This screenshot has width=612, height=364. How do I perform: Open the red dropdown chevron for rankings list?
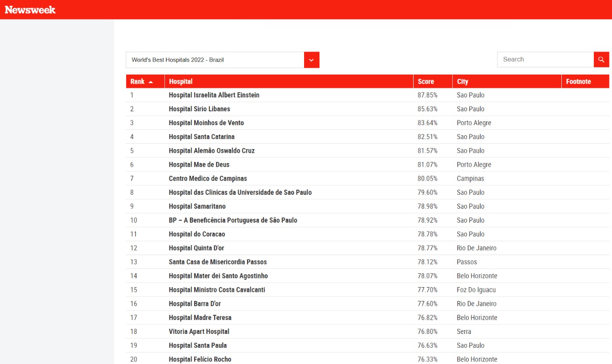[x=312, y=60]
